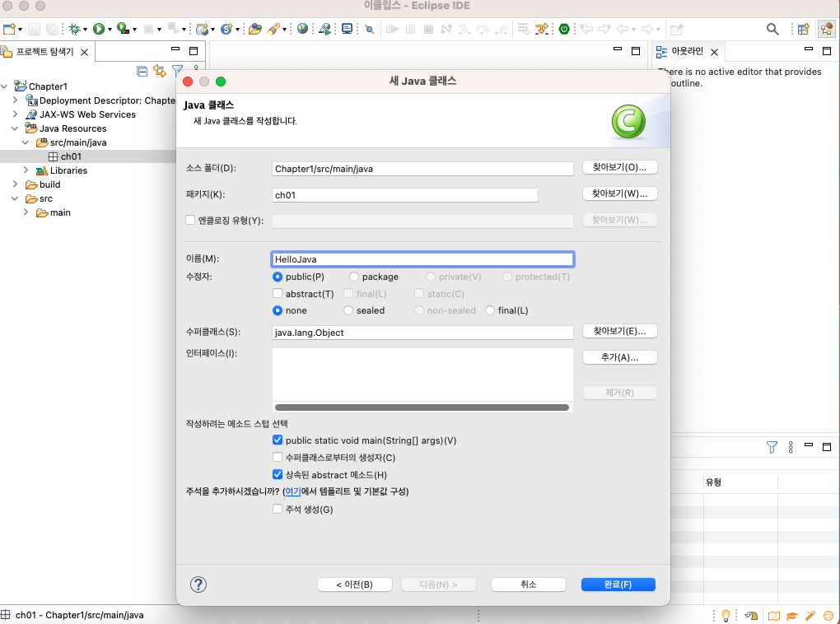Image resolution: width=840 pixels, height=624 pixels.
Task: Enable the generate comments (G) checkbox
Action: click(x=278, y=509)
